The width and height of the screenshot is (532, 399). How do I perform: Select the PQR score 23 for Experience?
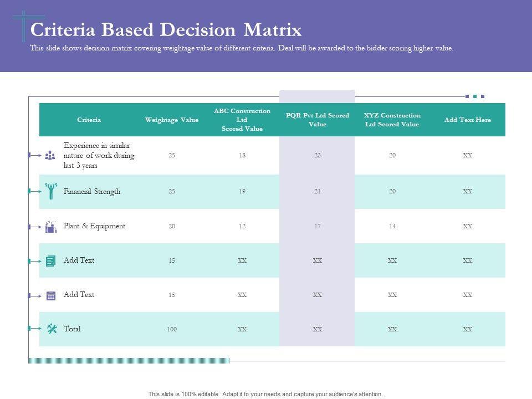pos(318,156)
